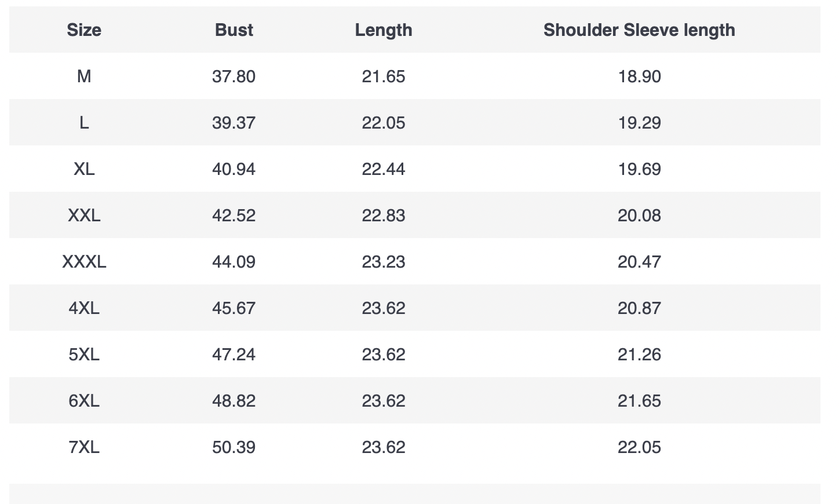Image resolution: width=839 pixels, height=504 pixels.
Task: Click sleeve length 18.90 for M
Action: click(639, 76)
